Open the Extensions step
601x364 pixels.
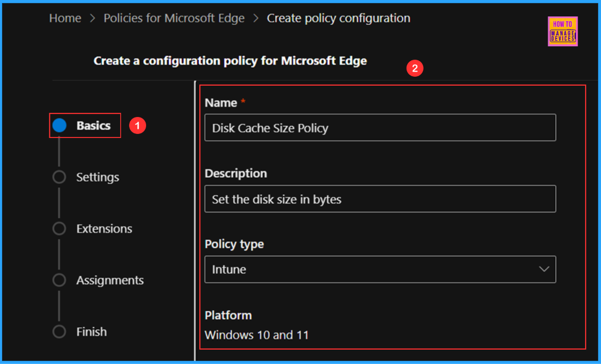click(104, 229)
